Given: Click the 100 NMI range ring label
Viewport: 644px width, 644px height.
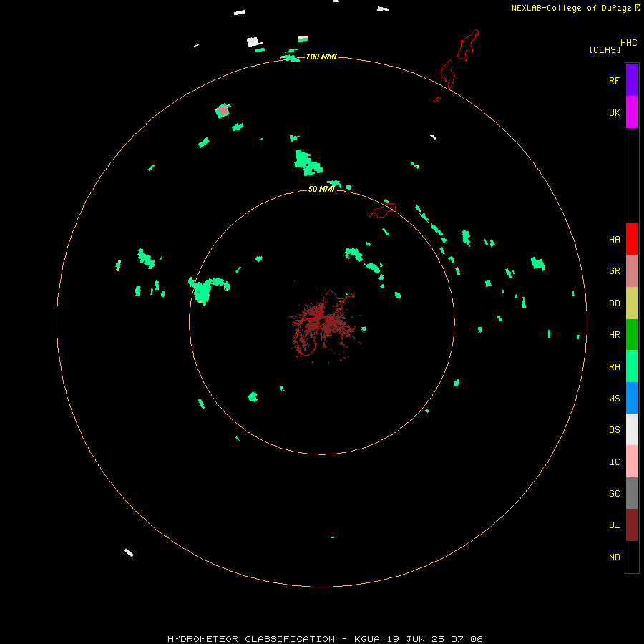Looking at the screenshot, I should [x=321, y=57].
